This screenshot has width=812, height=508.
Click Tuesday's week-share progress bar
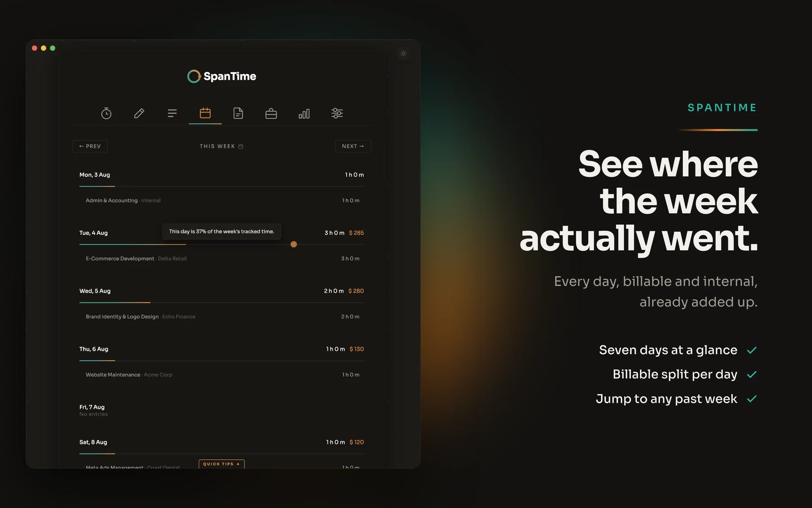click(221, 244)
